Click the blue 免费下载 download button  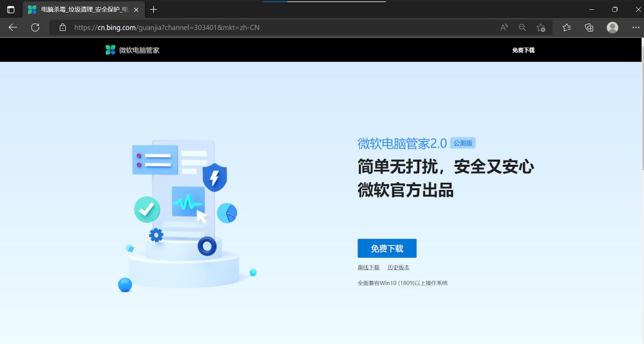click(387, 248)
